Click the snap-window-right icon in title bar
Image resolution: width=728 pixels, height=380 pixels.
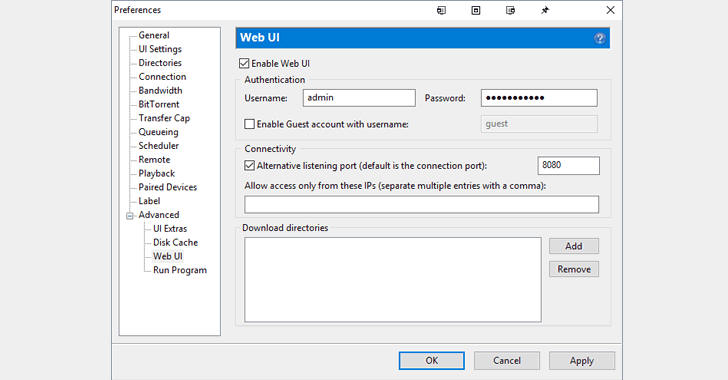[510, 10]
